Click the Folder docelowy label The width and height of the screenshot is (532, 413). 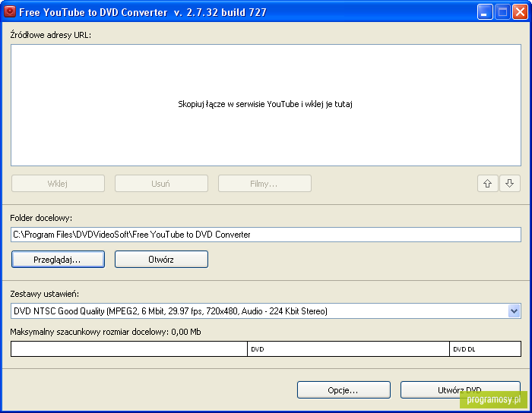pos(41,218)
